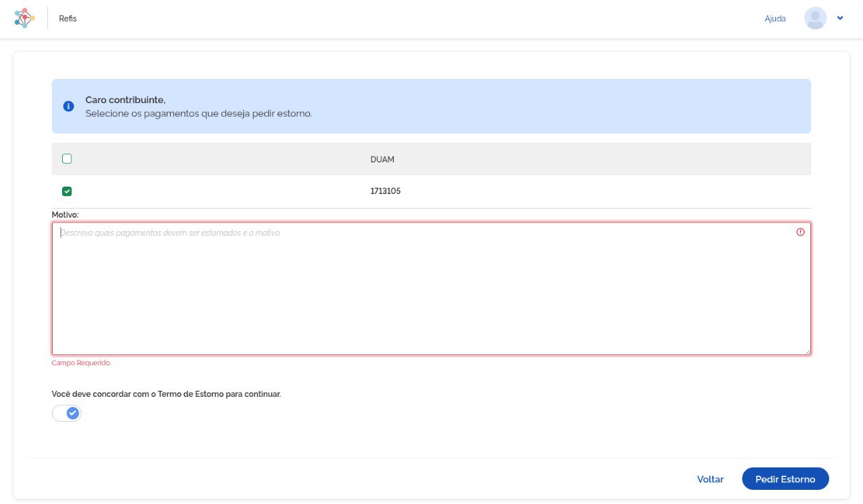Viewport: 863px width, 504px height.
Task: Select the 1713105 DUAM value
Action: [x=386, y=191]
